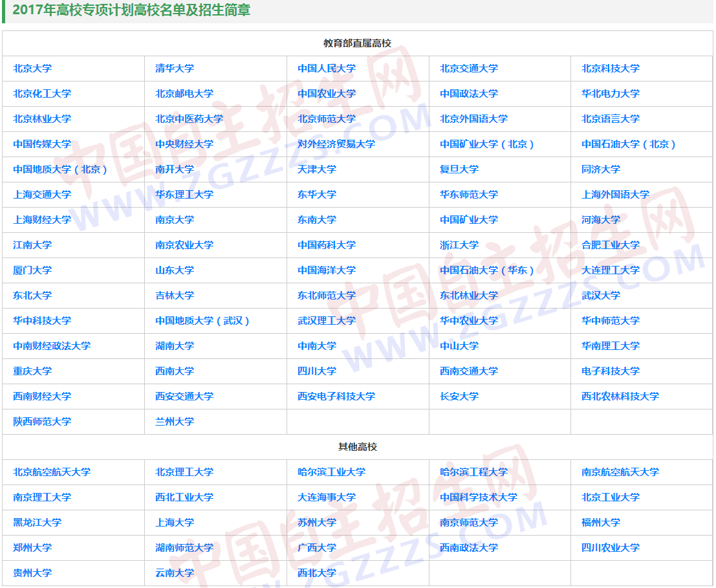Viewport: 716px width, 588px height.
Task: Click 中国人民大学 link
Action: pos(327,69)
